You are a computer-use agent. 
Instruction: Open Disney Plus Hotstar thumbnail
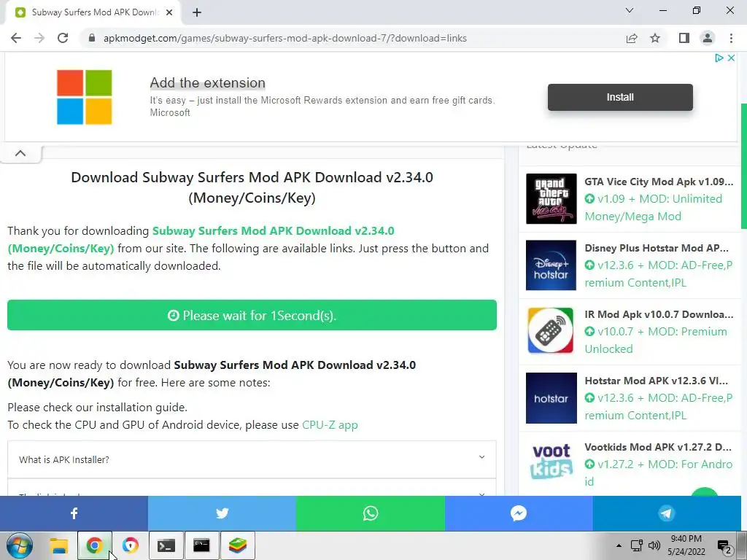point(551,265)
